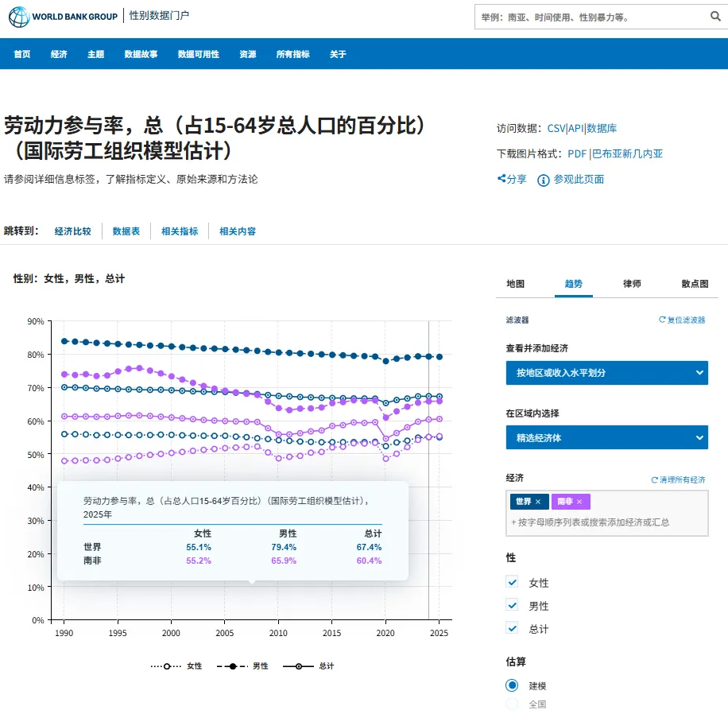Toggle the 女性 legend marker below chart

pos(166,666)
